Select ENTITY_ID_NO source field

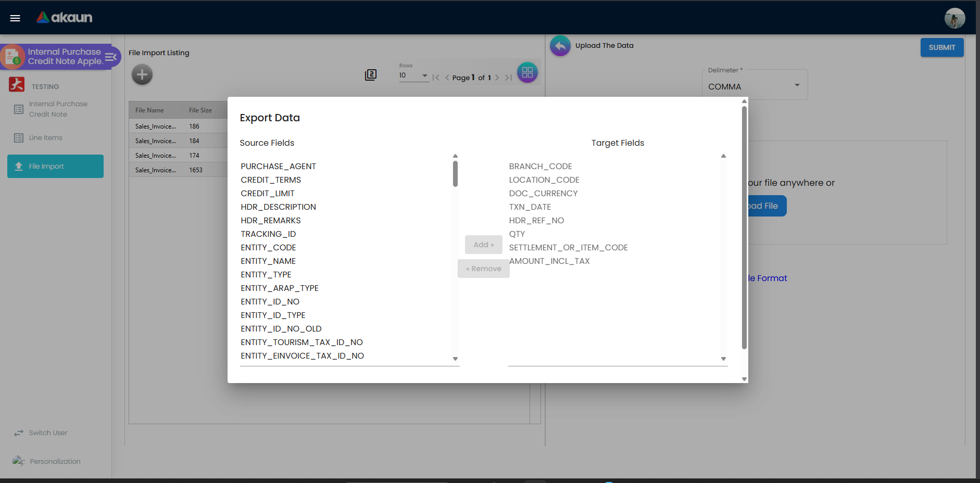pos(346,302)
